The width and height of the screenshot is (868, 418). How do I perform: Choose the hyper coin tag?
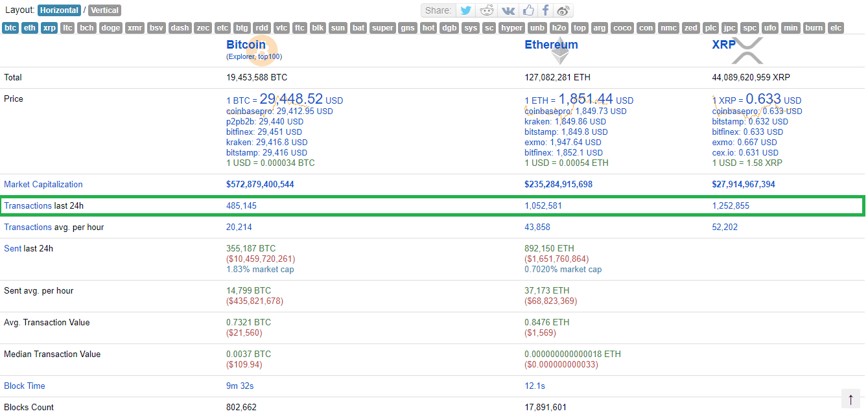tap(511, 28)
